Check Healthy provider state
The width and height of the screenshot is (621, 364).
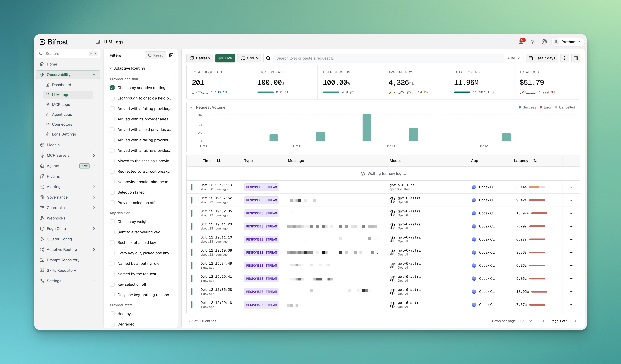click(x=112, y=314)
